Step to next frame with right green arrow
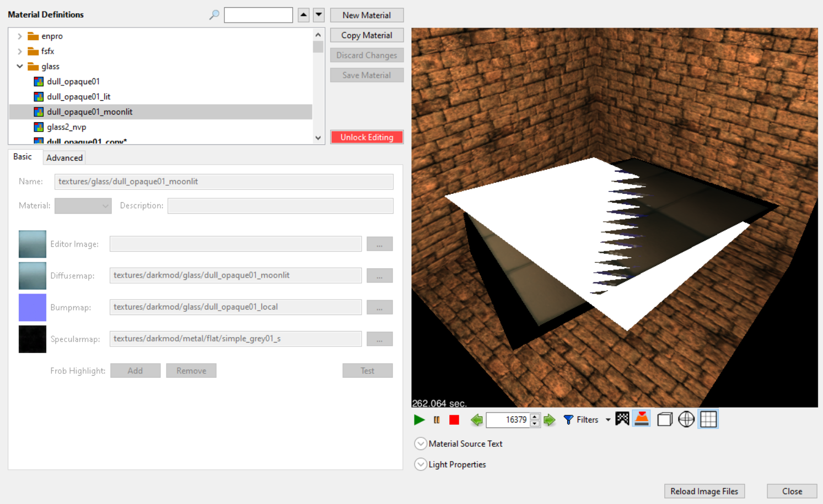Screen dimensions: 823x504 [550, 420]
